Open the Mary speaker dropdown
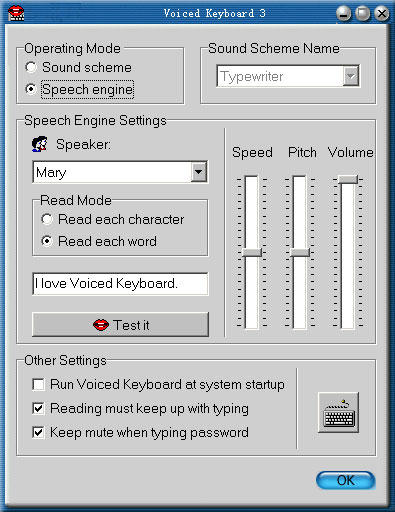This screenshot has width=395, height=512. pyautogui.click(x=199, y=172)
